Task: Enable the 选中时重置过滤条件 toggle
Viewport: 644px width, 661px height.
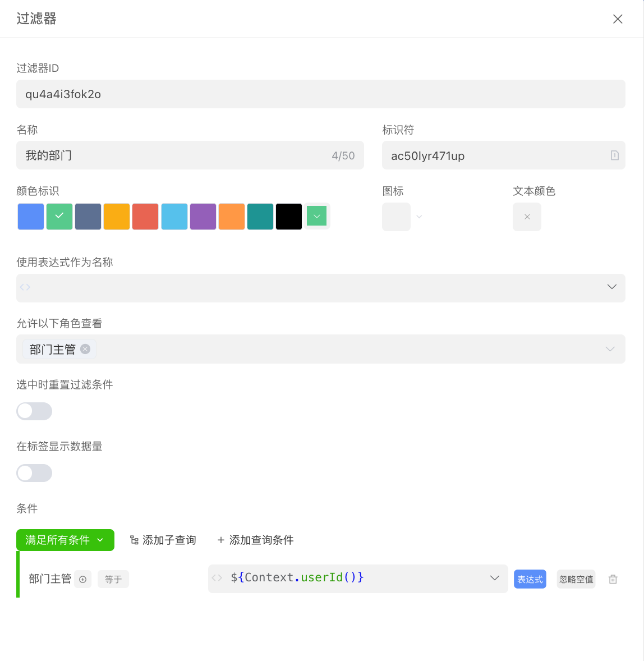Action: (34, 411)
